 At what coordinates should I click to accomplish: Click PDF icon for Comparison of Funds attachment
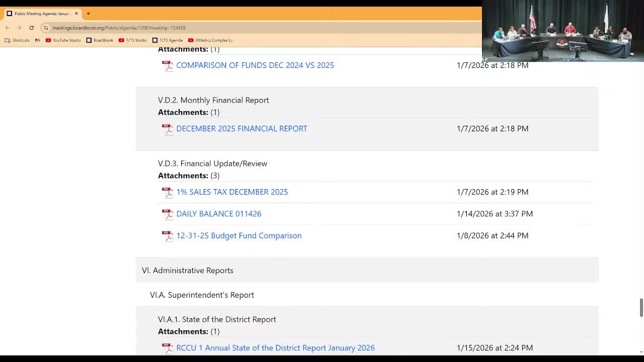(168, 65)
